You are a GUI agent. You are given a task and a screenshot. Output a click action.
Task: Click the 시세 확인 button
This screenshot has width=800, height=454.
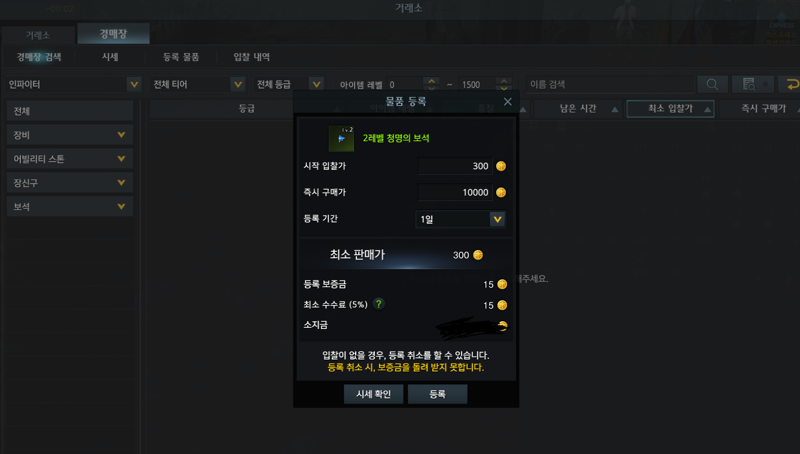(373, 394)
